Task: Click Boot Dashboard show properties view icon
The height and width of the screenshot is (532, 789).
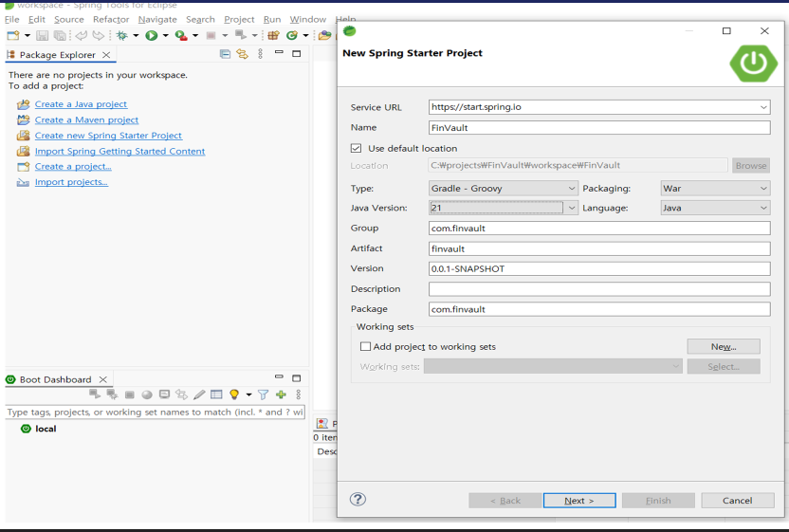Action: point(216,394)
